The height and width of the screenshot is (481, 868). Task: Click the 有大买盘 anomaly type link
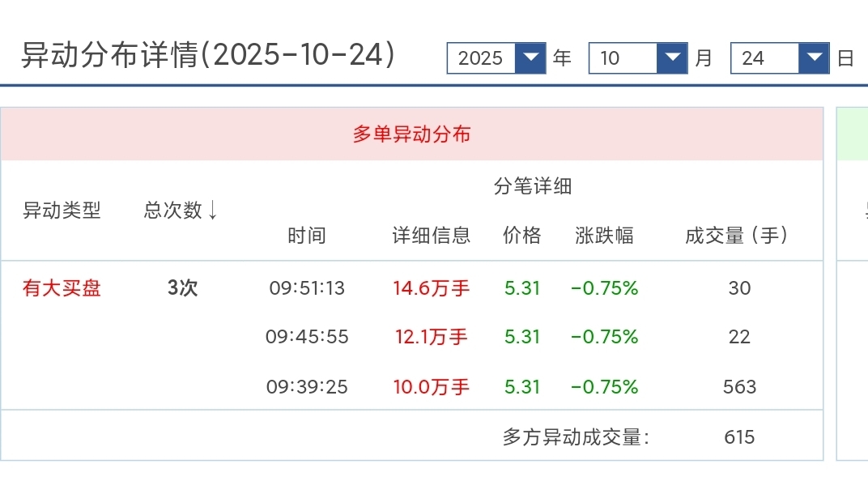[x=62, y=287]
